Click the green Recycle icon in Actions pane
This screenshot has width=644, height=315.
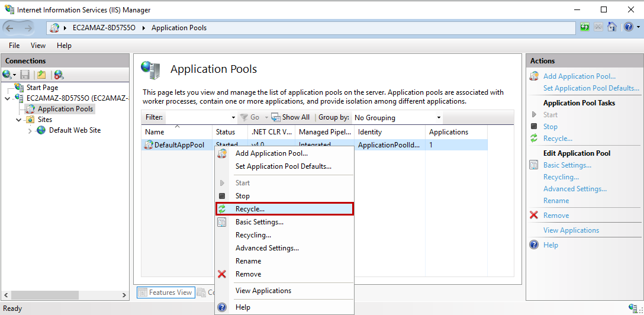534,139
